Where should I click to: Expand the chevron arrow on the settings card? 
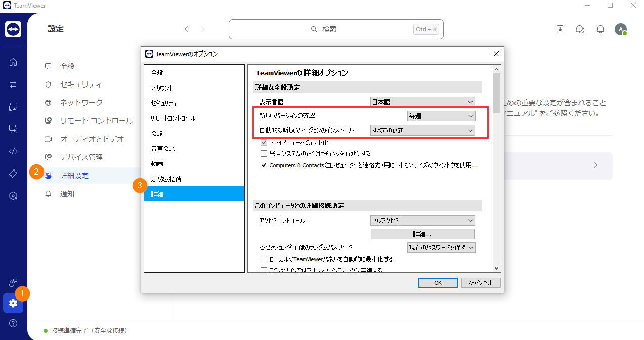point(596,165)
